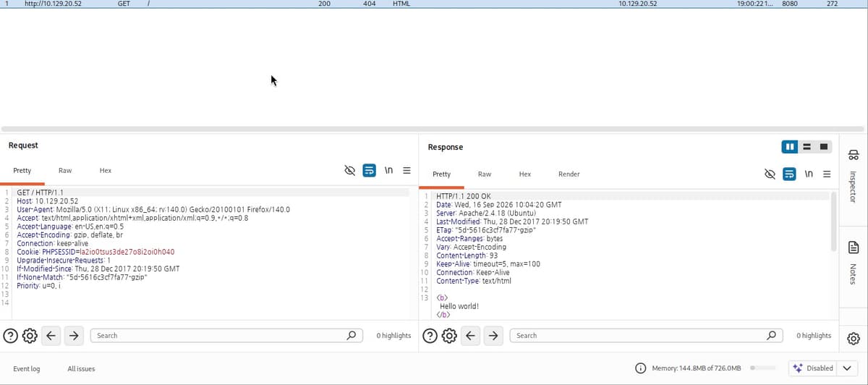Image resolution: width=868 pixels, height=385 pixels.
Task: Switch Request view to Hex tab
Action: (106, 171)
